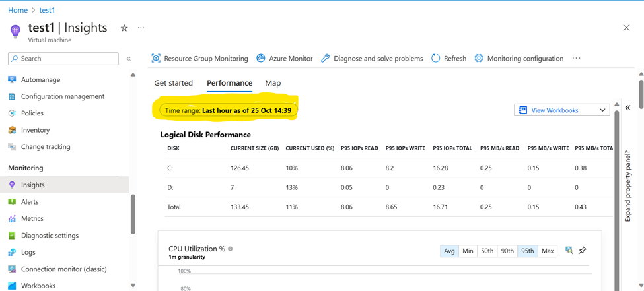
Task: Open the toolbar overflow ellipsis menu
Action: point(576,59)
